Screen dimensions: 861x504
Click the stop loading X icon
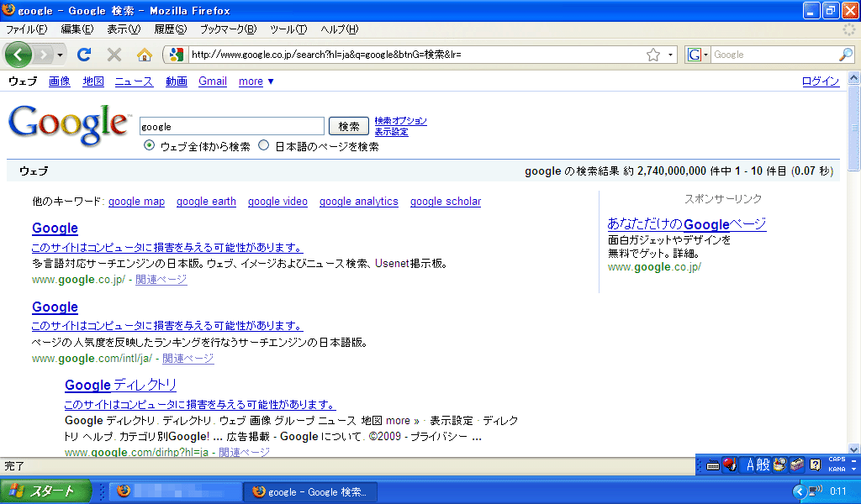[114, 55]
